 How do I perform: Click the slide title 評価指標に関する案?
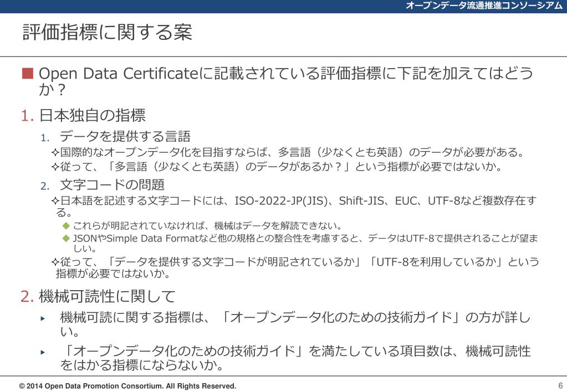tap(108, 32)
